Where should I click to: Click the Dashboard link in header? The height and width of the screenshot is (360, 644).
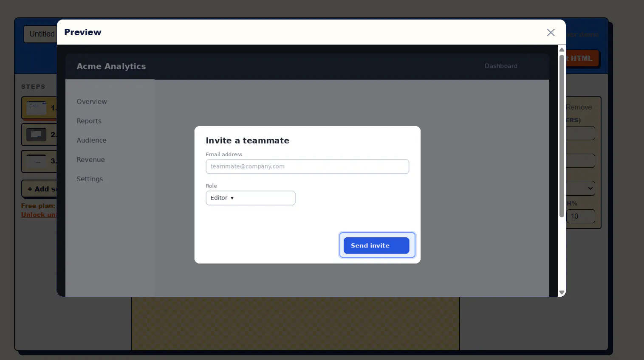[501, 66]
